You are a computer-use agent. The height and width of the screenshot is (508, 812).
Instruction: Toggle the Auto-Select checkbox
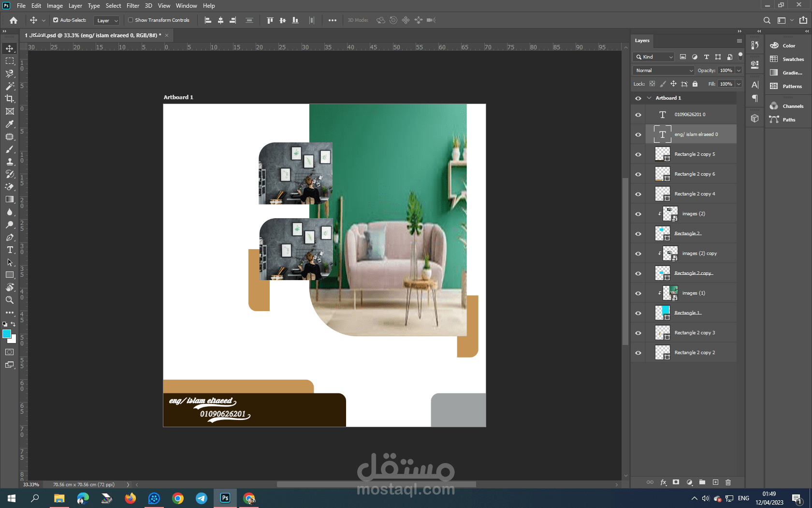pyautogui.click(x=56, y=20)
